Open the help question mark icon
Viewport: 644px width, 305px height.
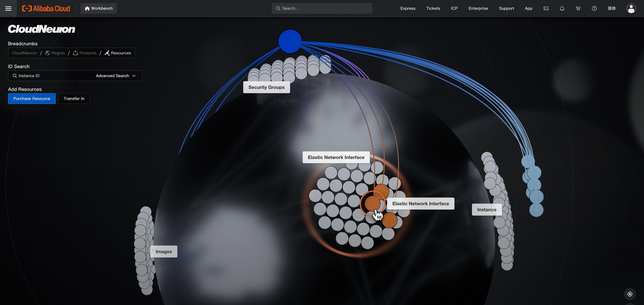[x=594, y=9]
